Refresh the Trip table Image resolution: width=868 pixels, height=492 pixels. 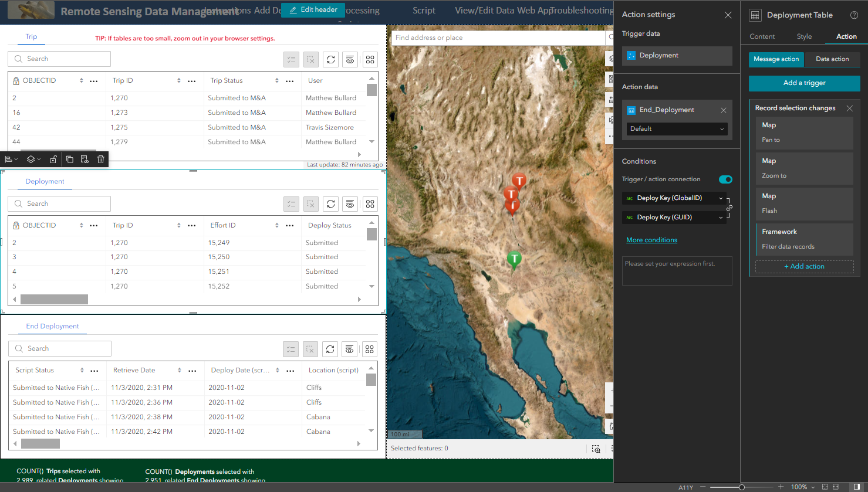[331, 59]
